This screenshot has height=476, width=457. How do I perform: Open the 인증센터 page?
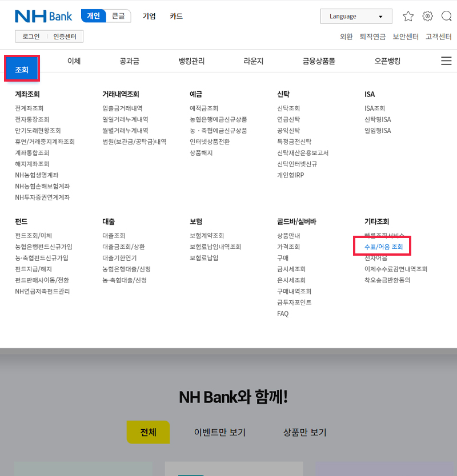(x=65, y=37)
